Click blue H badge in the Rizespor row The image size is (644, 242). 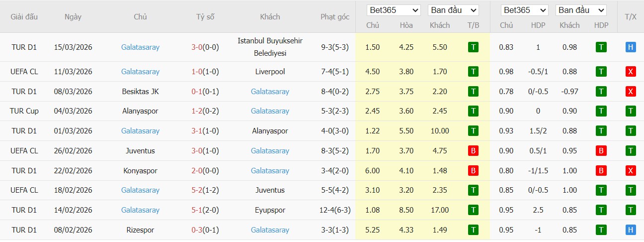[x=631, y=230]
